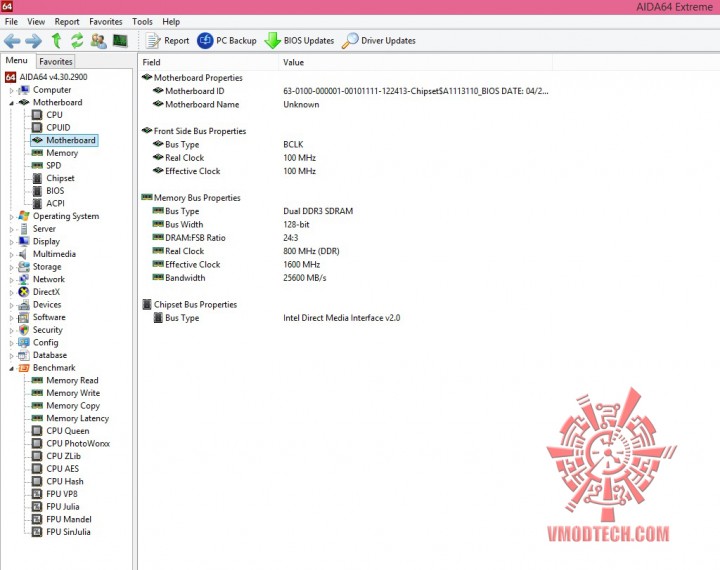This screenshot has width=720, height=570.
Task: Click the Config icon in the tree
Action: pos(24,343)
